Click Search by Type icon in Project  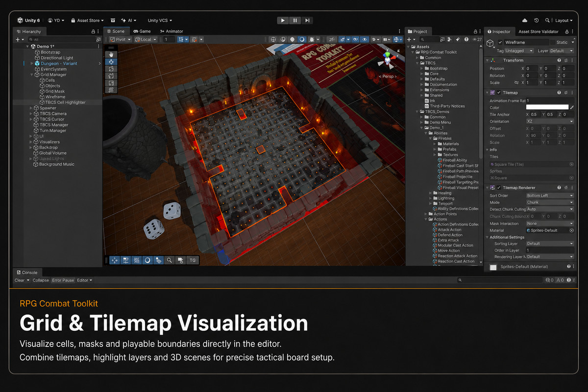450,39
